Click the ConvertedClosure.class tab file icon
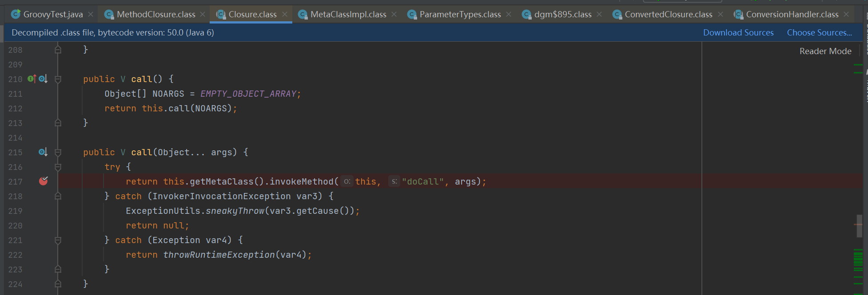Image resolution: width=868 pixels, height=295 pixels. coord(617,15)
